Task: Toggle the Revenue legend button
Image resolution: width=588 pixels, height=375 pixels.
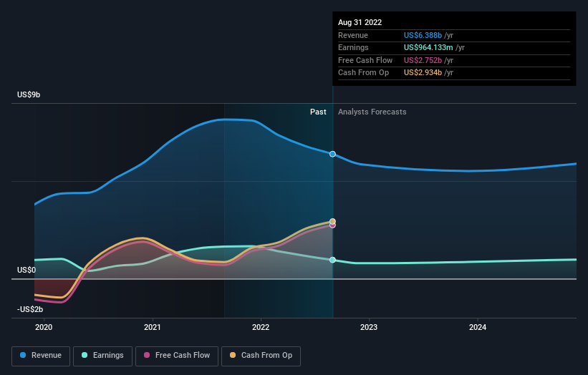Action: [41, 356]
